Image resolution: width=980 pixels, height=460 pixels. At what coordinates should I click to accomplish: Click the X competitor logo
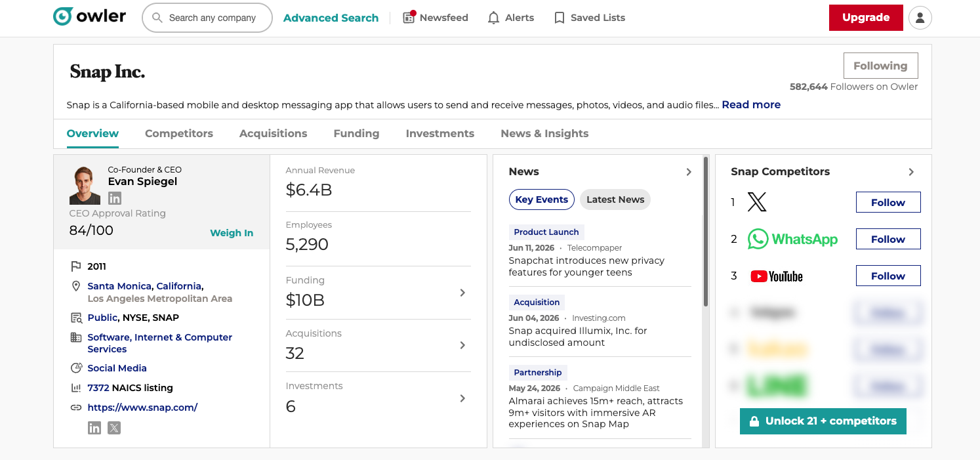pyautogui.click(x=757, y=202)
